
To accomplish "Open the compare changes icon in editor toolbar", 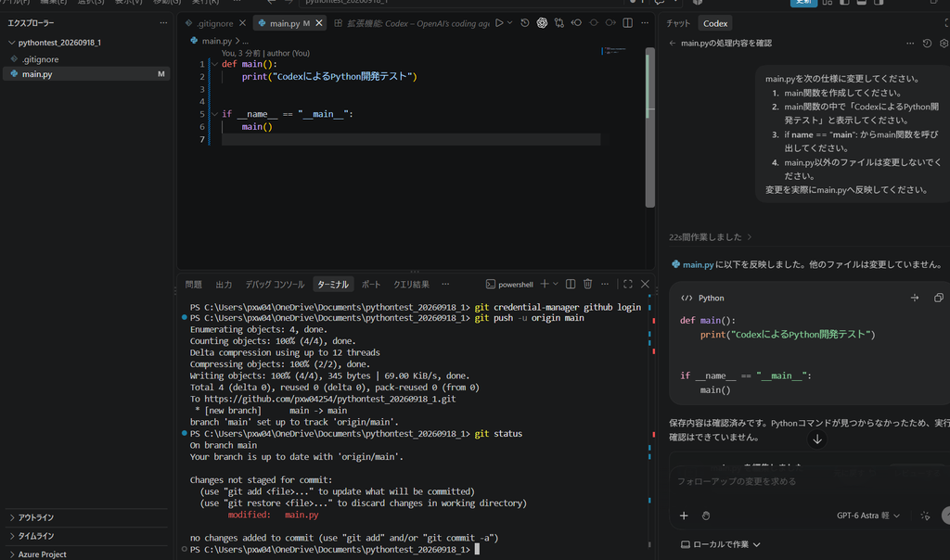I will (559, 23).
